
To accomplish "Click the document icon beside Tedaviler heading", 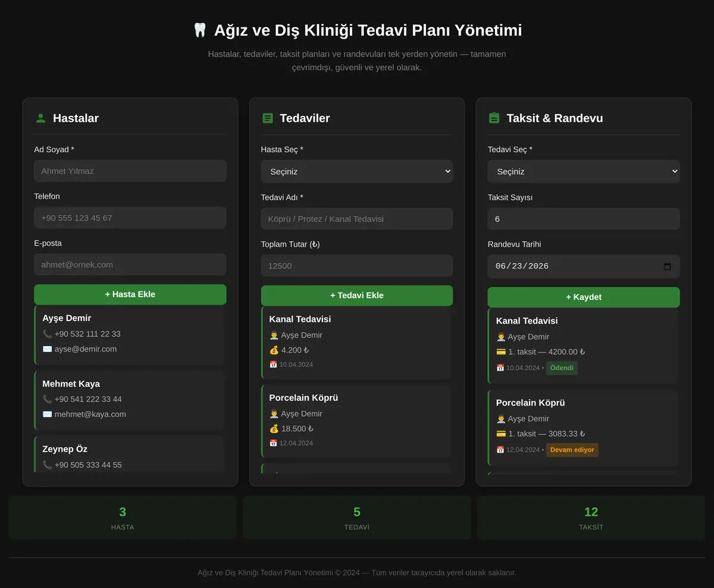I will 268,118.
